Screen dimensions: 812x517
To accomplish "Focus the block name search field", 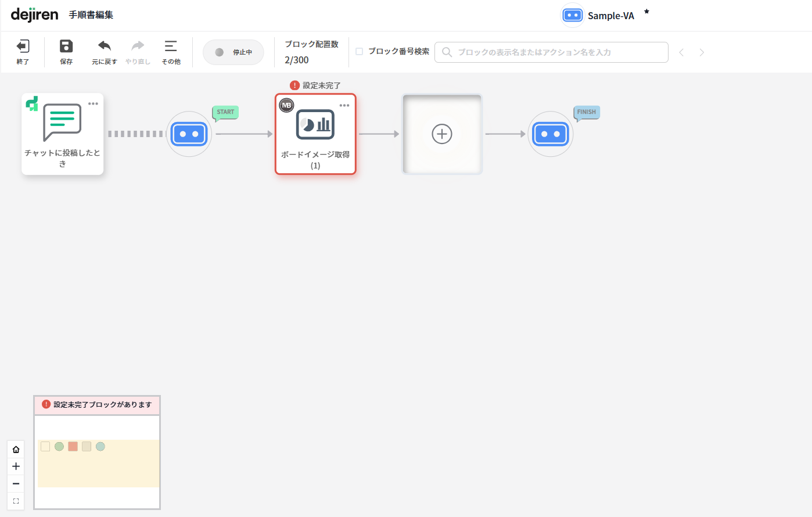I will pyautogui.click(x=551, y=52).
